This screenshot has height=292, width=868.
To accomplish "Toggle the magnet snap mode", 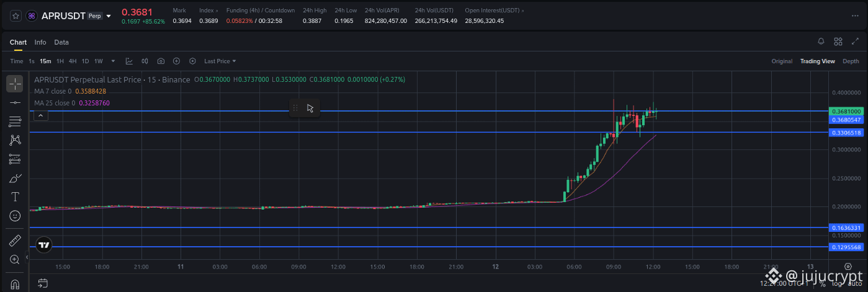I will click(15, 285).
